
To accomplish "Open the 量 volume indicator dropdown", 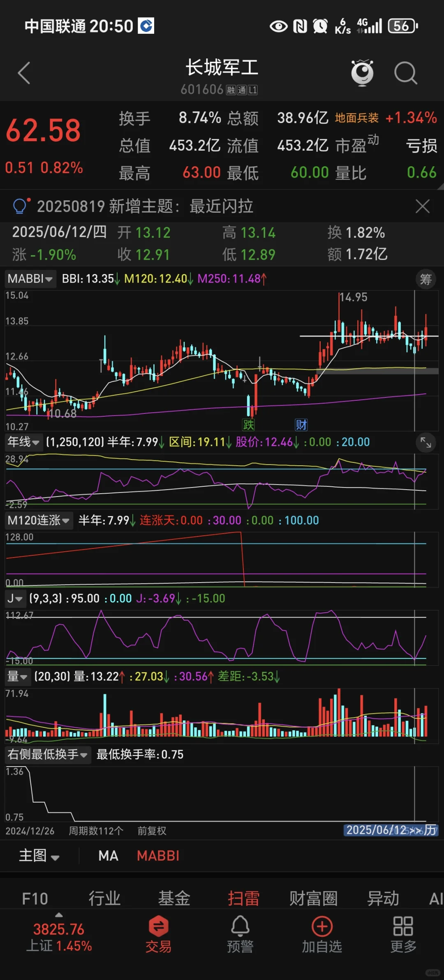I will click(x=17, y=676).
